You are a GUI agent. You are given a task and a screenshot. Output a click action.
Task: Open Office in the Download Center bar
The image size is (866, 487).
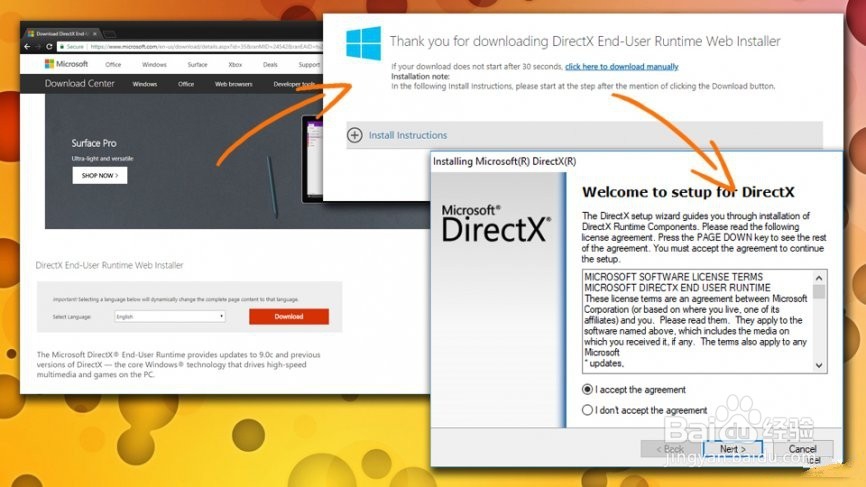coord(186,84)
